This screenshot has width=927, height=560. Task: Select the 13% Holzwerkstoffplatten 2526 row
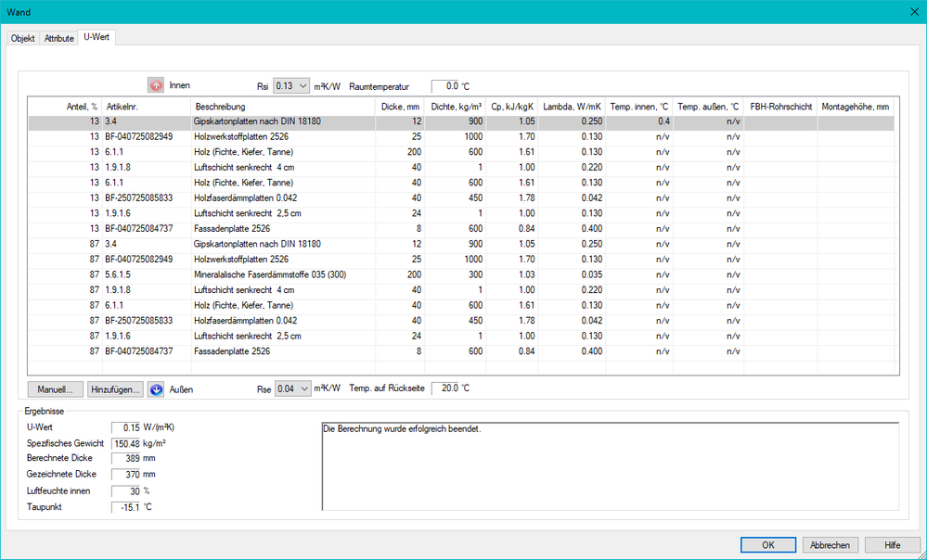coord(461,136)
